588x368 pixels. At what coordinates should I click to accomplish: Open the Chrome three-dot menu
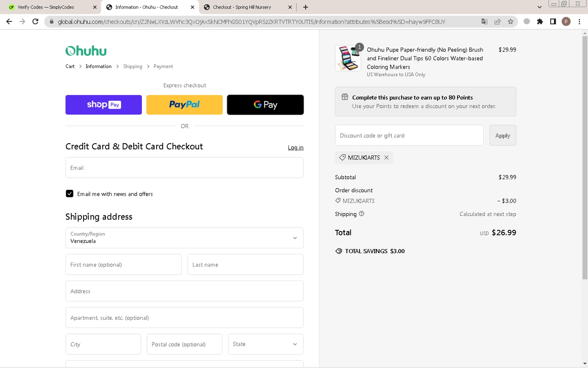pyautogui.click(x=579, y=22)
